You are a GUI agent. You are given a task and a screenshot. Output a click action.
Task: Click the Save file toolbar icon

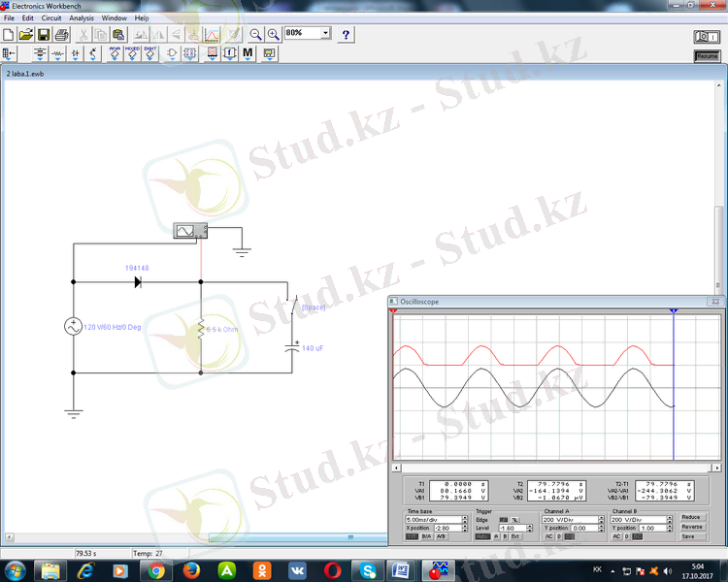coord(45,34)
